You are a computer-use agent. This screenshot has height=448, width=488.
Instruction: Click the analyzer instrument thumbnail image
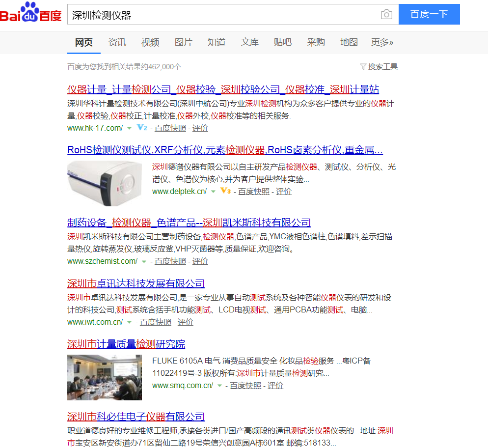tap(105, 183)
